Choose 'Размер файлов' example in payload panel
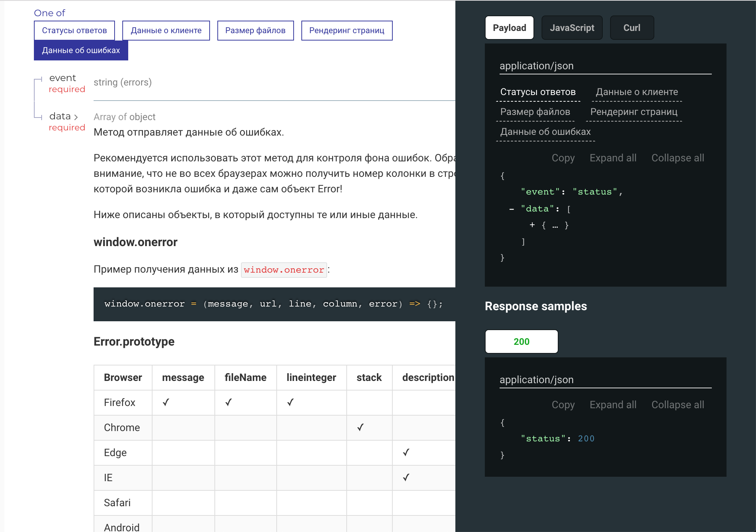This screenshot has height=532, width=756. pos(535,112)
